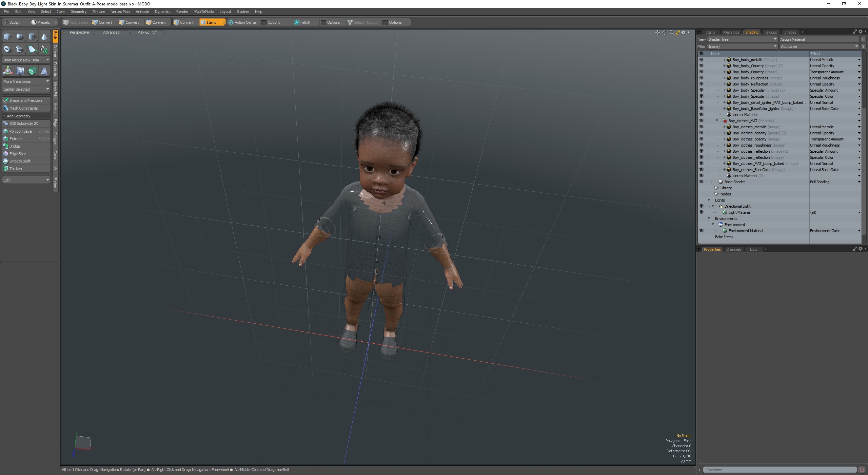868x475 pixels.
Task: Activate the Transform tool icon
Action: 7,71
